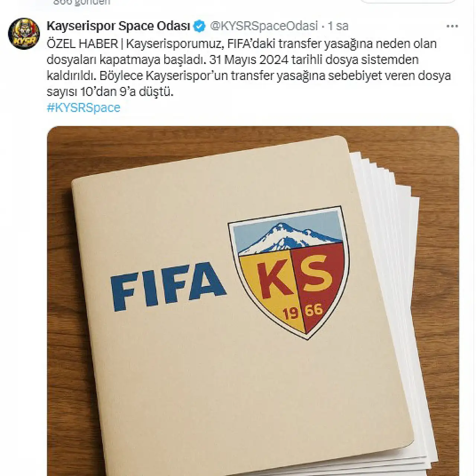
Task: Click the 'ÖZEL HABER' text at tweet start
Action: tap(82, 44)
